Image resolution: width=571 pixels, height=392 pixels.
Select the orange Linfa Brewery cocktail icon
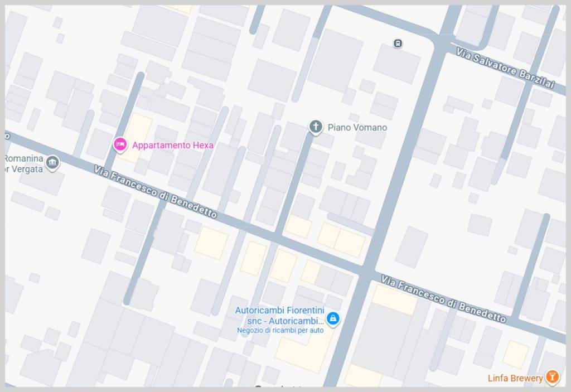coord(552,377)
